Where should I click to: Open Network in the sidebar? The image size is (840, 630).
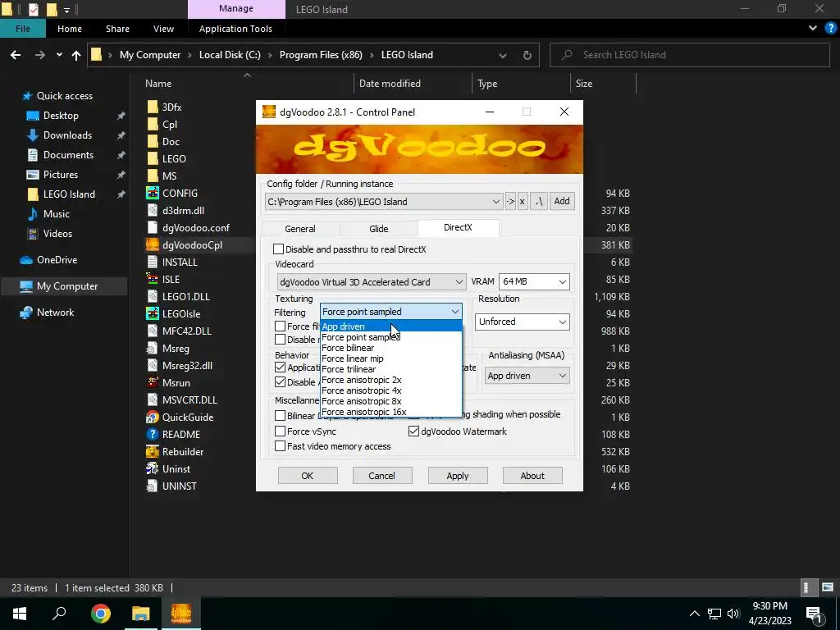[x=55, y=313]
